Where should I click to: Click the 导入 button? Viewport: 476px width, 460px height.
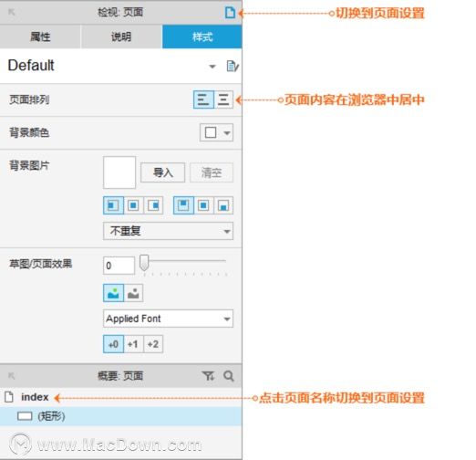click(x=162, y=172)
